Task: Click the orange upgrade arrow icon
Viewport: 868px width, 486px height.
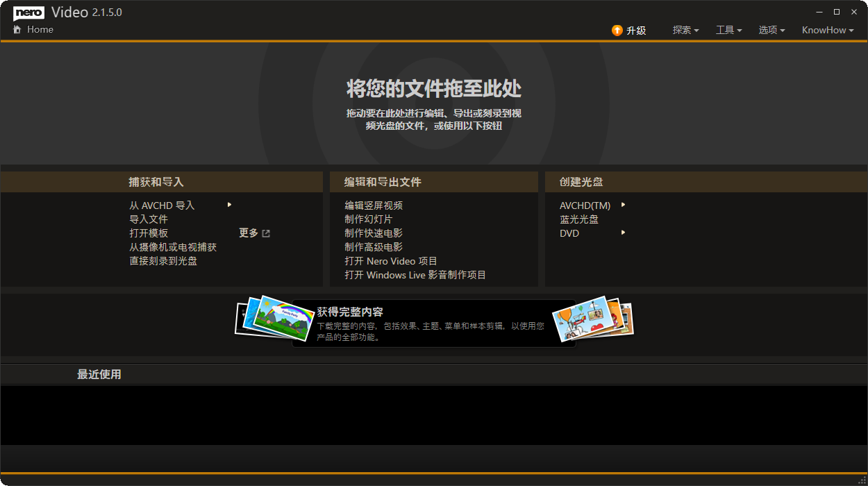Action: point(617,30)
